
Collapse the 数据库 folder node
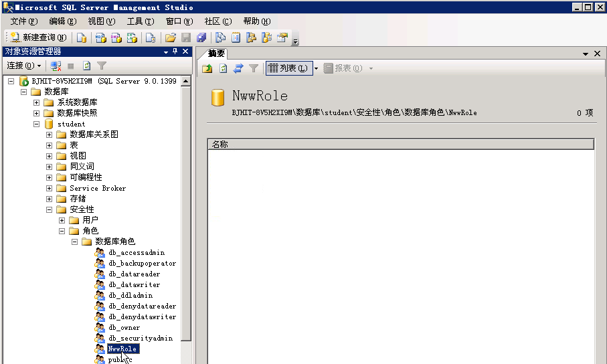[x=23, y=92]
